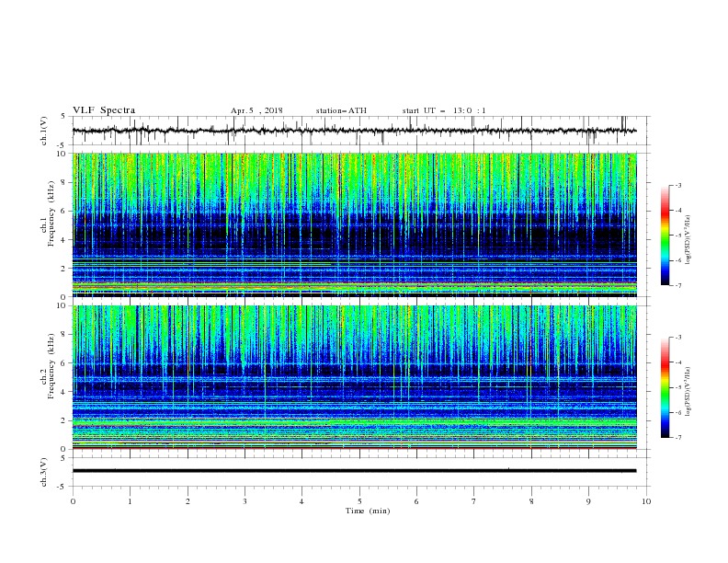Click the time axis tick label '10'
Viewport: 728px width, 563px height.
coord(646,501)
